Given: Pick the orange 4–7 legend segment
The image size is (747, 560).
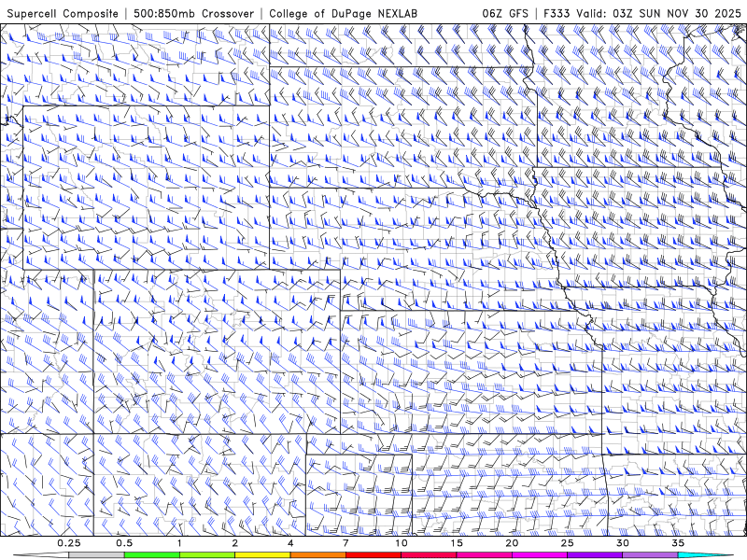Looking at the screenshot, I should tap(317, 555).
